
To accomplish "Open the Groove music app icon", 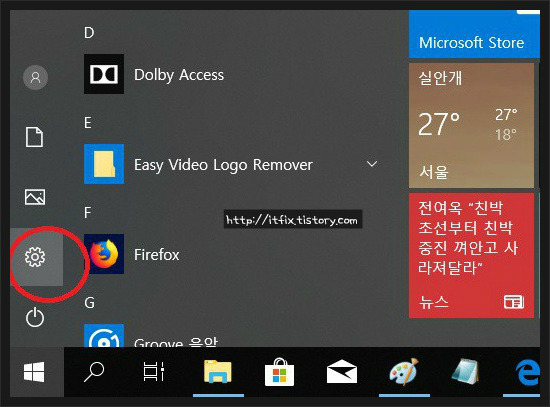I will (x=104, y=335).
